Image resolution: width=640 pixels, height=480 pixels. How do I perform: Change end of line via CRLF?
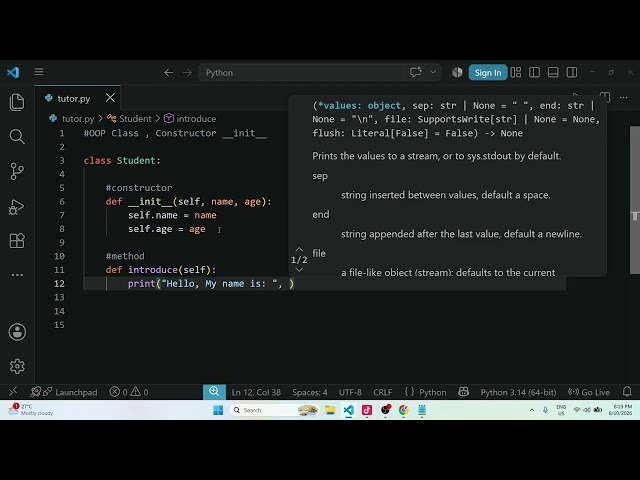(x=382, y=392)
